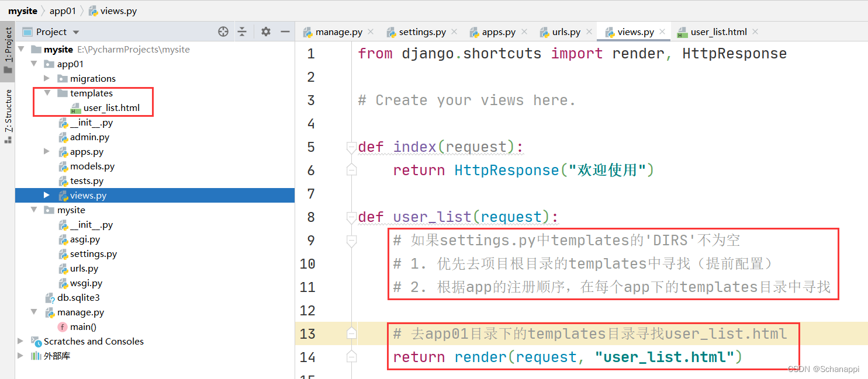Expand Scratches and Consoles
This screenshot has height=379, width=868.
pyautogui.click(x=22, y=341)
